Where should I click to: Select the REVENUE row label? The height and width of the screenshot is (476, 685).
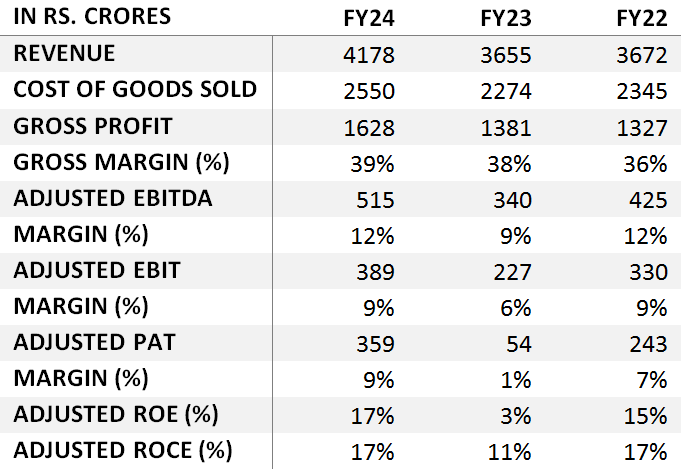click(64, 53)
